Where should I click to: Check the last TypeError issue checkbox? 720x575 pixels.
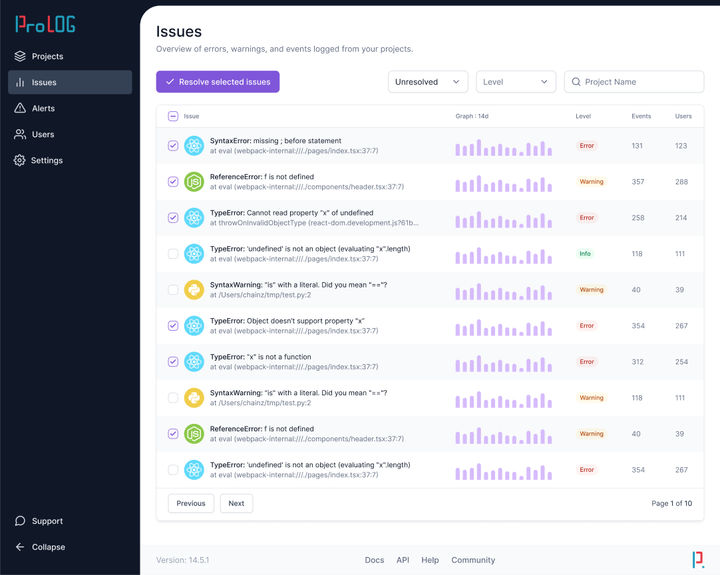coord(173,470)
